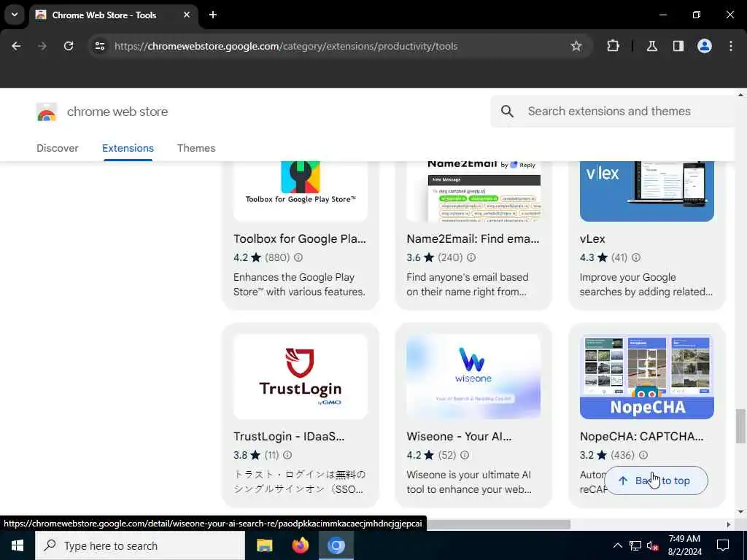
Task: Open the Windows Start menu
Action: 18,545
